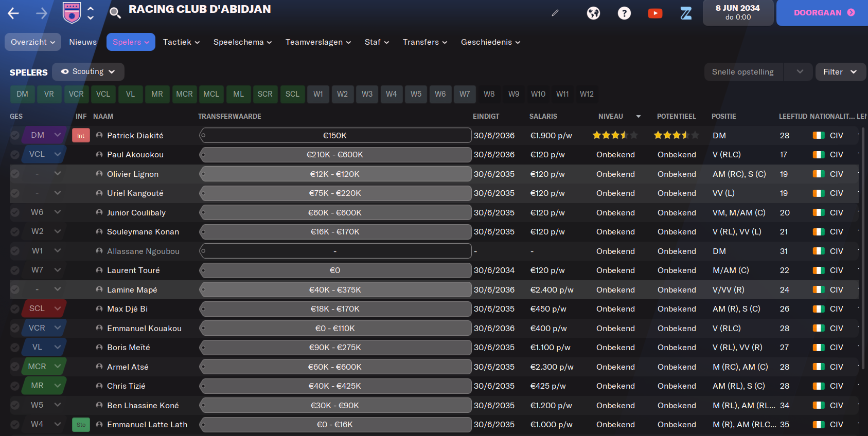868x436 pixels.
Task: Open the Geschiedenis menu
Action: [x=490, y=42]
